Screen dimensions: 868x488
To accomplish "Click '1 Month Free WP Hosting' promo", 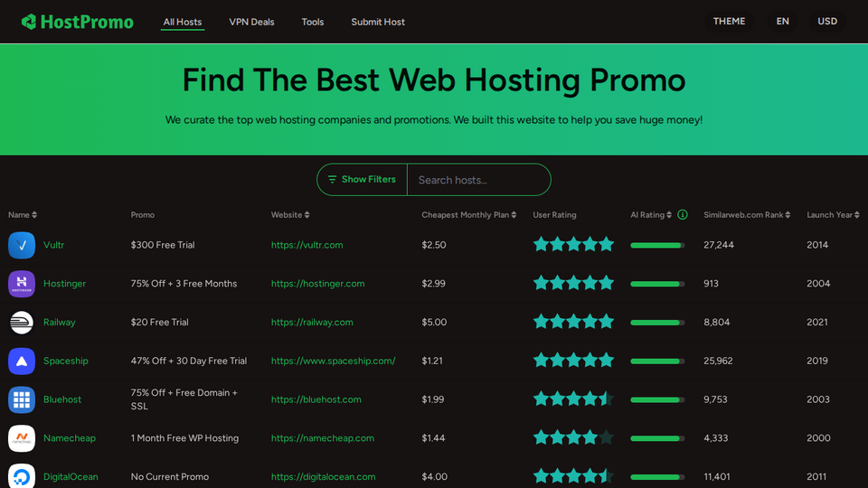I will [x=184, y=438].
